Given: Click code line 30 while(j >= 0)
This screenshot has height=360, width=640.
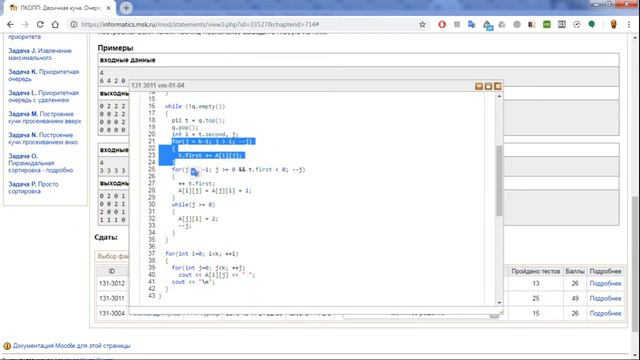Looking at the screenshot, I should click(x=193, y=204).
